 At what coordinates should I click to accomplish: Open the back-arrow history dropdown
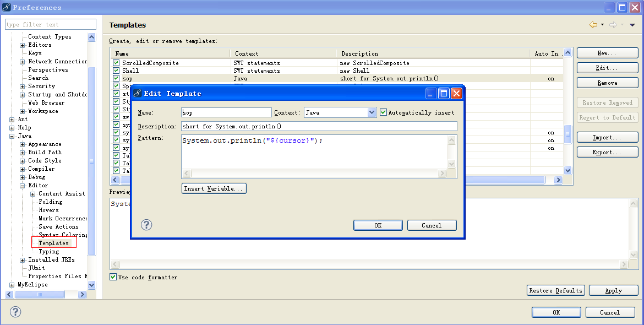click(603, 25)
